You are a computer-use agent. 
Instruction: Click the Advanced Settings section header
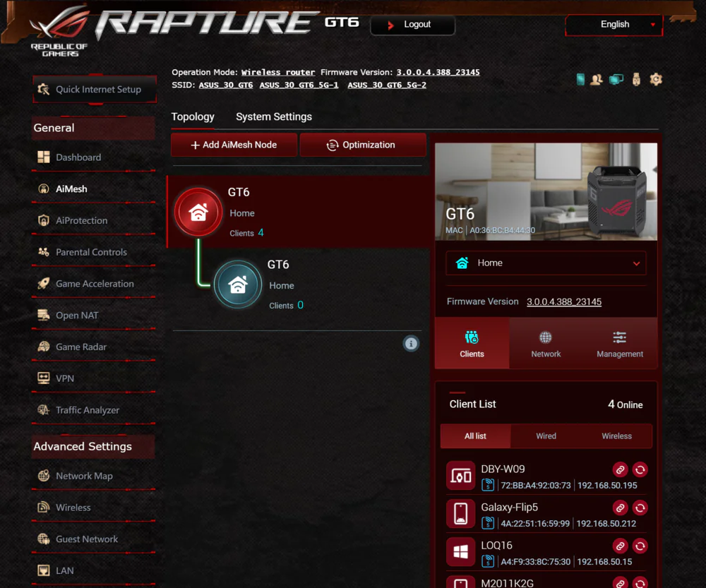(94, 447)
